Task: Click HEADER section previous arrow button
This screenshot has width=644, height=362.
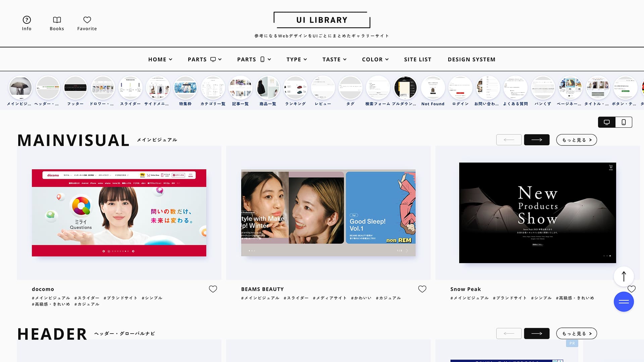Action: [x=509, y=334]
